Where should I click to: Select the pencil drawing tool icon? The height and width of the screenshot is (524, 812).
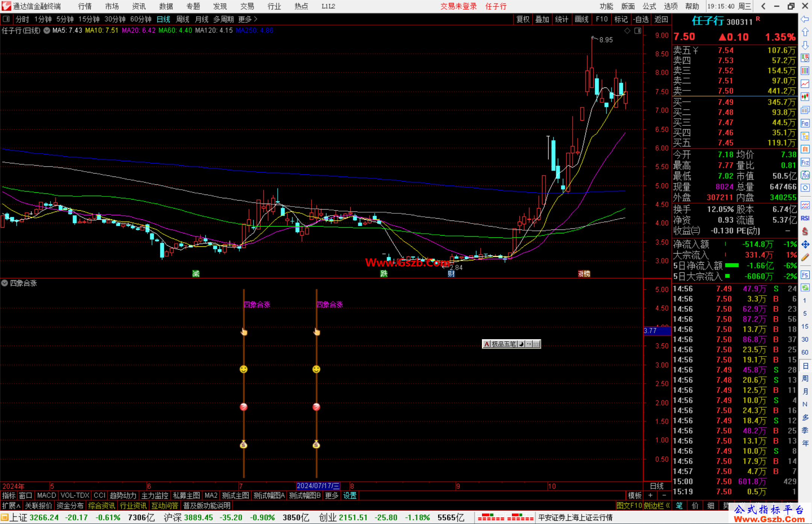pos(805,258)
